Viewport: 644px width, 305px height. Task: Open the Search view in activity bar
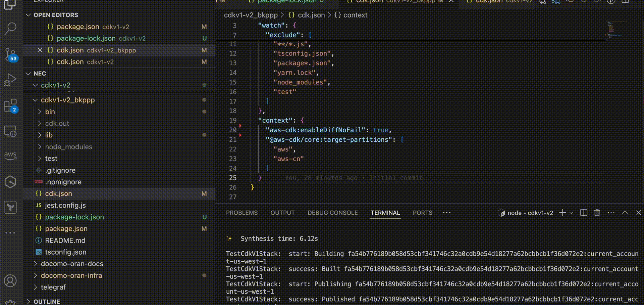tap(10, 29)
